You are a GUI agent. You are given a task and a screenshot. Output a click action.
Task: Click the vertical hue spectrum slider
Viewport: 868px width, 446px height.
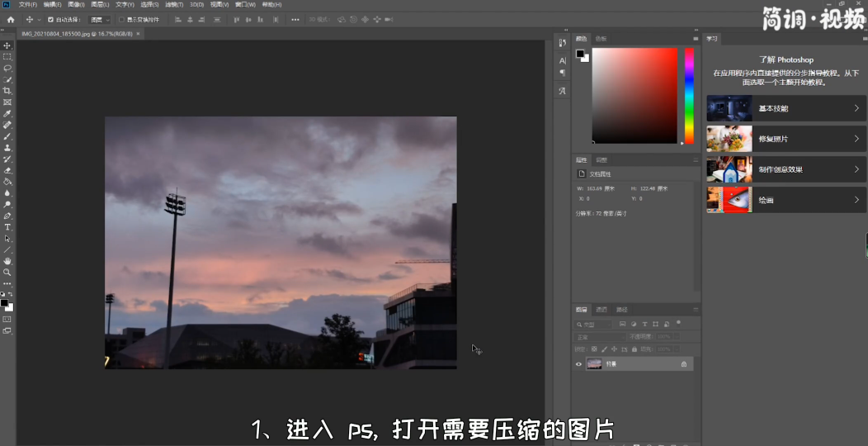pyautogui.click(x=689, y=95)
